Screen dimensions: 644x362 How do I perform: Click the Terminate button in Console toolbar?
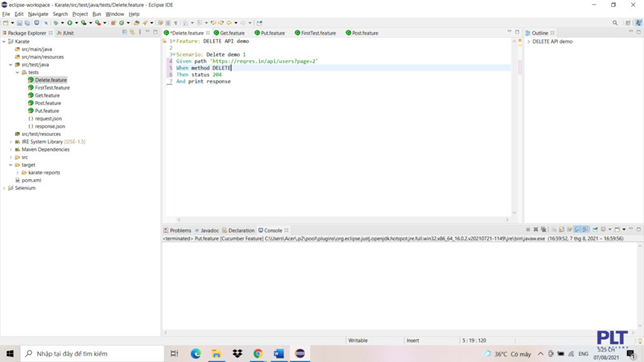click(x=528, y=229)
